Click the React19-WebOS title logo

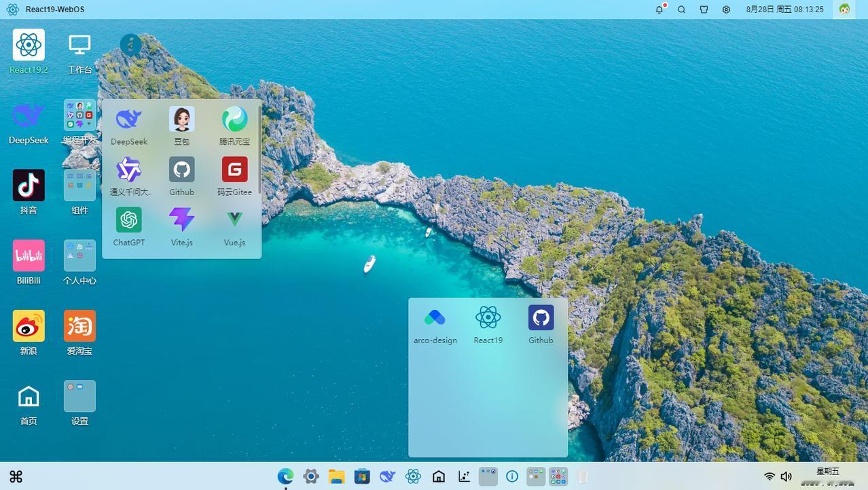(12, 10)
